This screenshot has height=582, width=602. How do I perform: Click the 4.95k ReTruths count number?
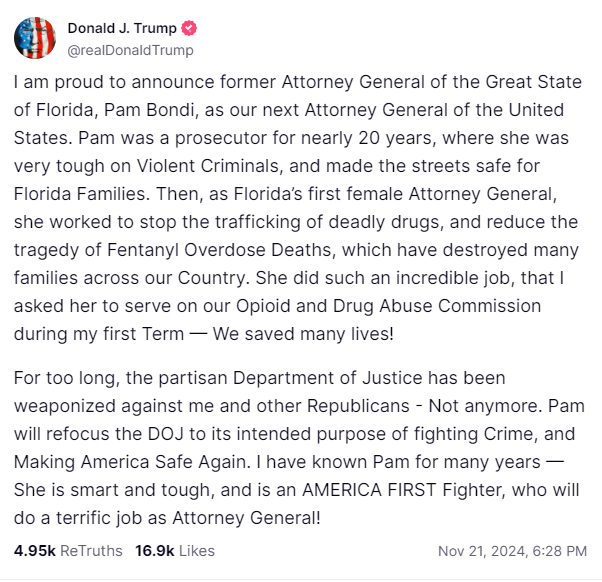(x=35, y=550)
